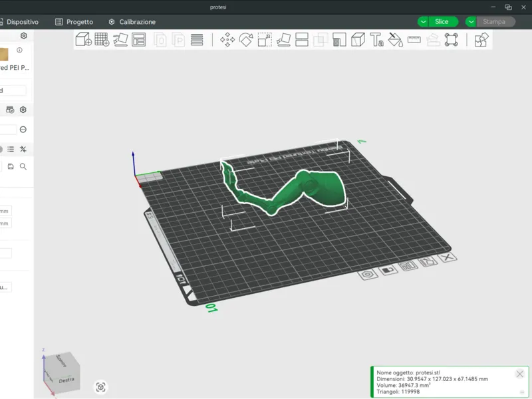Add a model with the cube-plus icon

[84, 39]
